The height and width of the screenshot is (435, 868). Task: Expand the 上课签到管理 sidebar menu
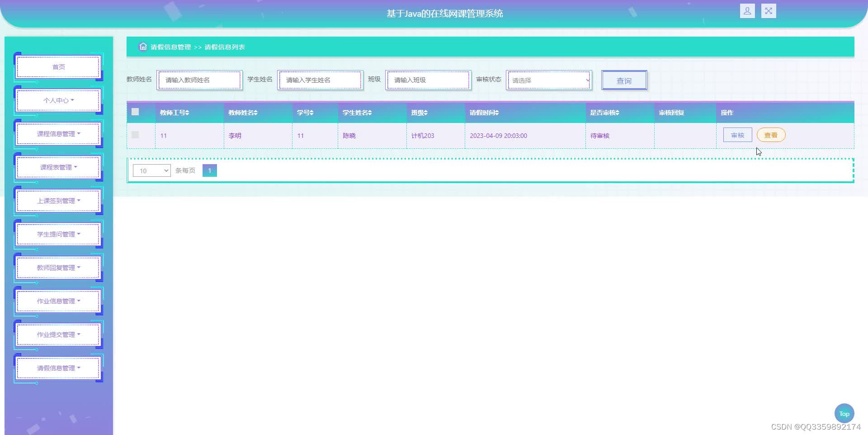(x=58, y=201)
